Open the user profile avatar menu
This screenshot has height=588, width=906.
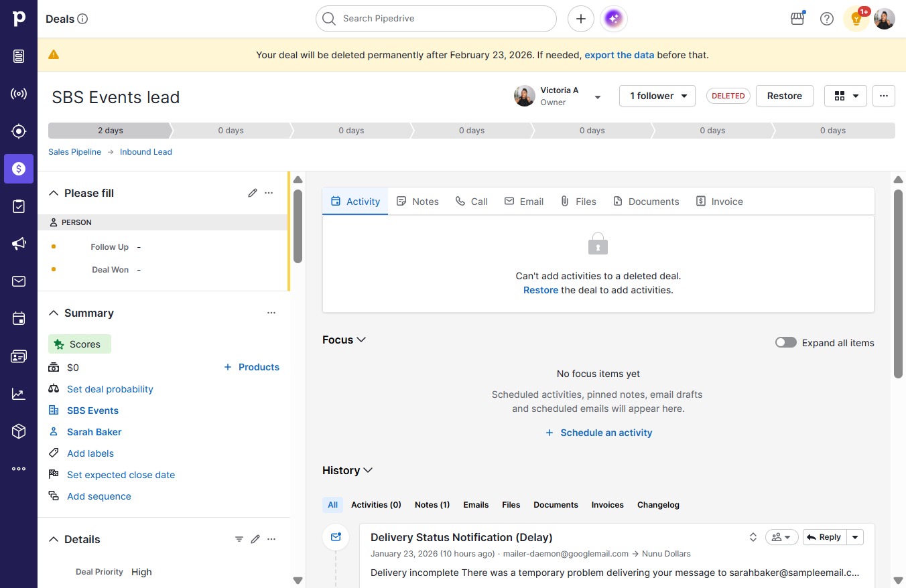[885, 19]
